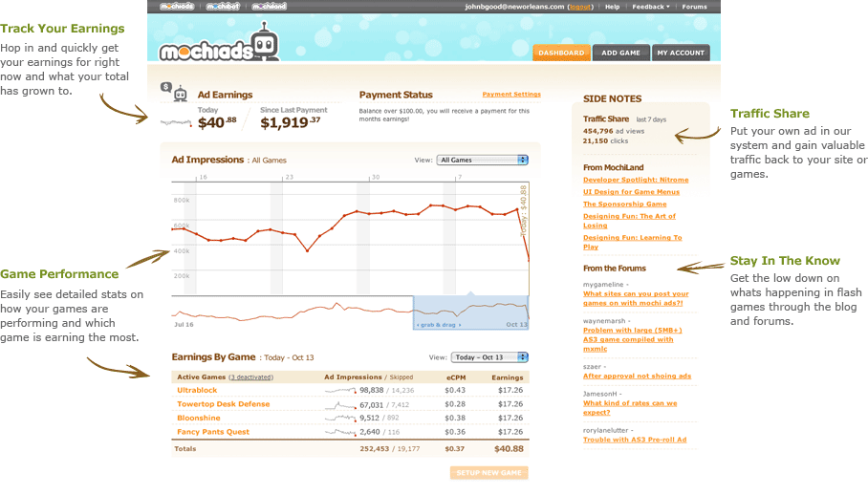The height and width of the screenshot is (495, 868).
Task: Open the mochibot site badge
Action: pyautogui.click(x=226, y=7)
